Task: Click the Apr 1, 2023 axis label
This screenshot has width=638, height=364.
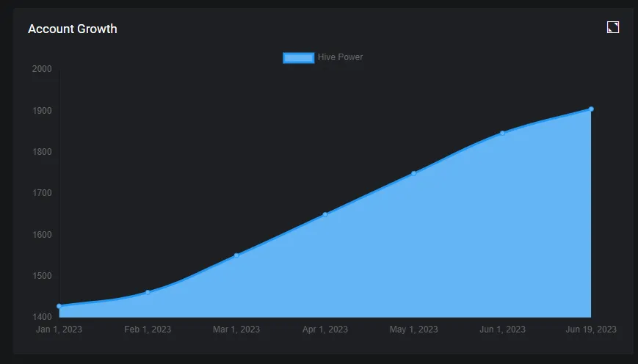Action: [325, 330]
